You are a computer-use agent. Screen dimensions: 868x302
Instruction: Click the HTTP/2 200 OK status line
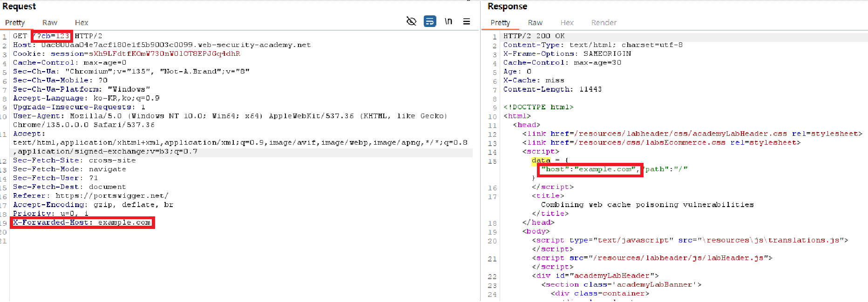pos(534,36)
